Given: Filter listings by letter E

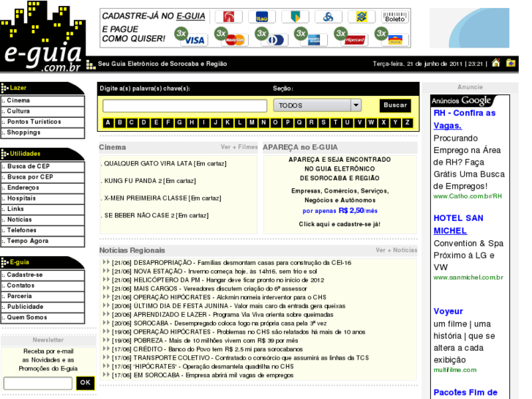Looking at the screenshot, I should [156, 122].
